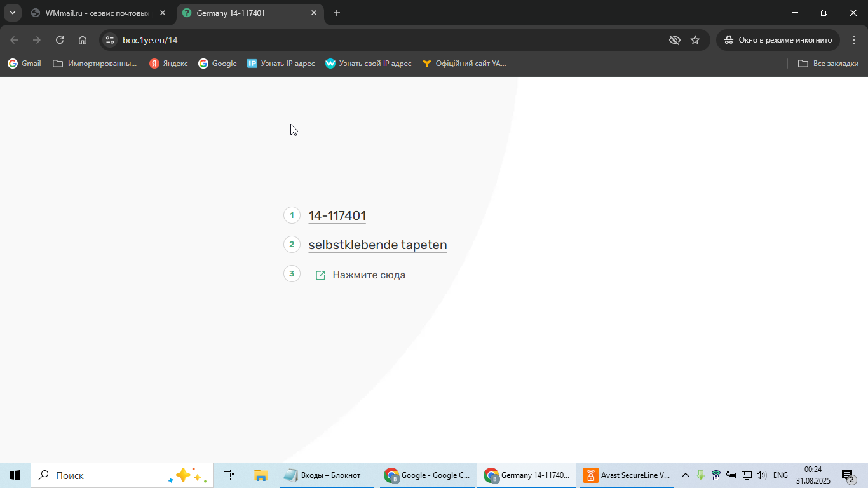Click the Поиск taskbar search box
This screenshot has width=868, height=488.
tap(122, 475)
